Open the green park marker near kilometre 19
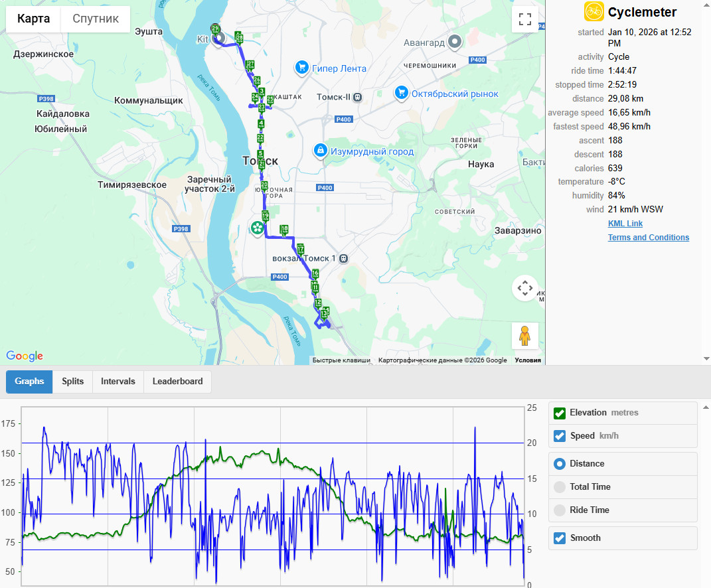711x588 pixels. coord(257,228)
